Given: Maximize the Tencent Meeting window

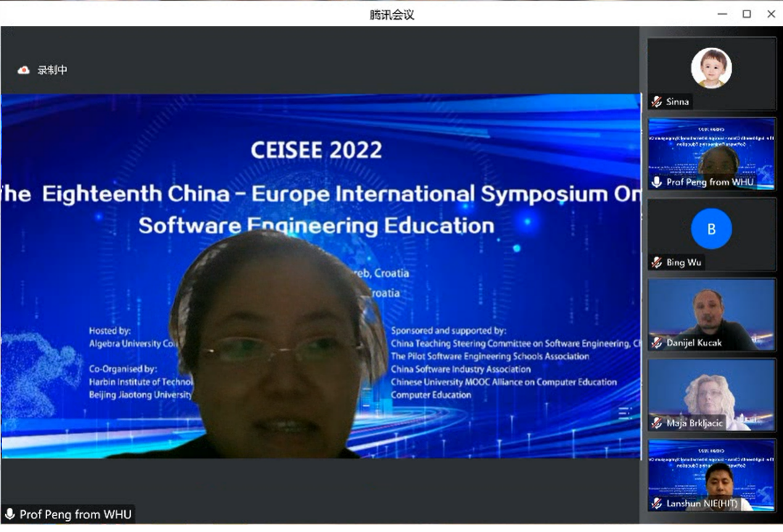Looking at the screenshot, I should (x=747, y=14).
